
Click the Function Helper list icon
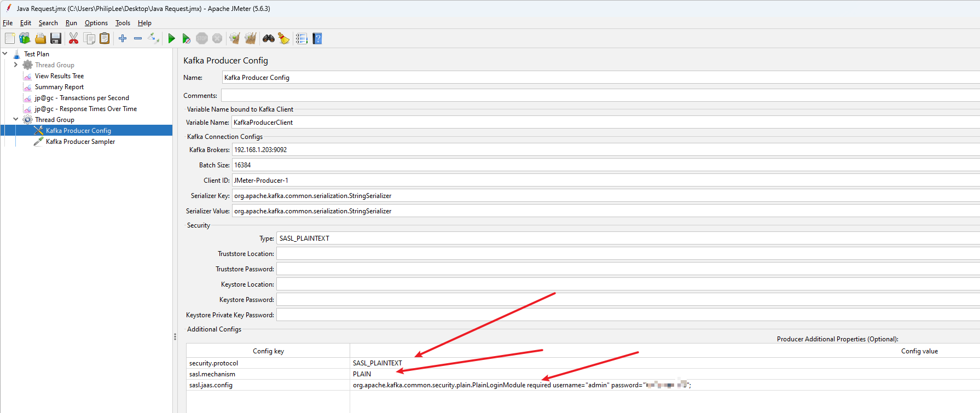point(301,38)
